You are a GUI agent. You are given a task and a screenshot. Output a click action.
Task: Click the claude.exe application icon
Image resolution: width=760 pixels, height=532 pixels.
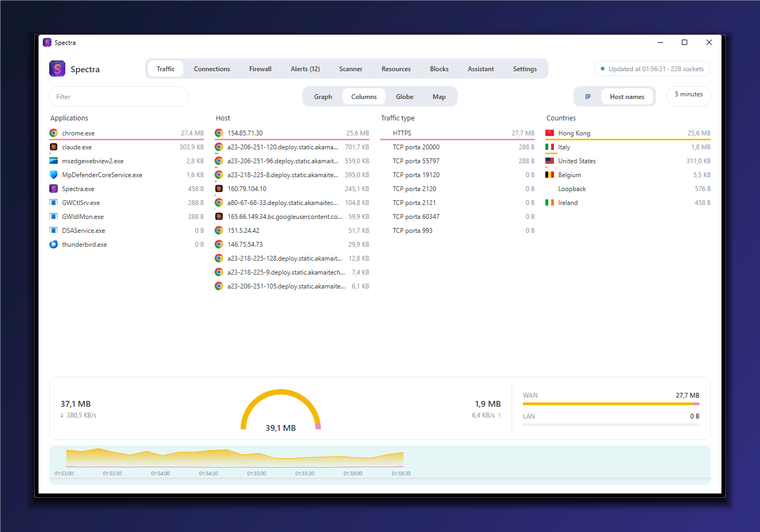click(x=54, y=147)
